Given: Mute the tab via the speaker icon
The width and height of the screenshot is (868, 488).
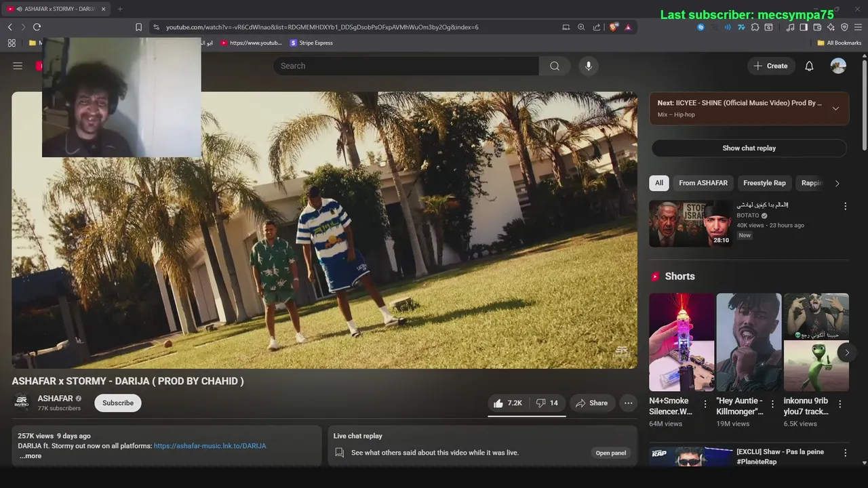Looking at the screenshot, I should [18, 9].
